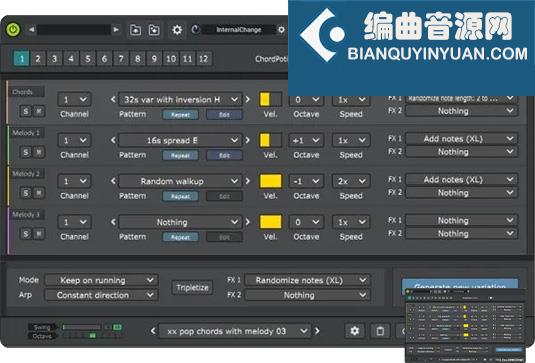Adjust the Swing slider
Screen dimensions: 535x363
pyautogui.click(x=82, y=327)
